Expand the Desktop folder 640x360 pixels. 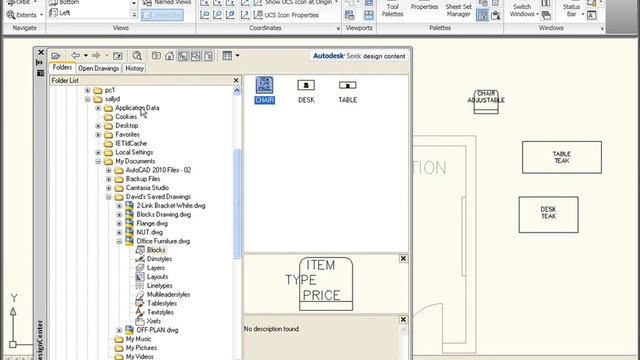[x=98, y=126]
